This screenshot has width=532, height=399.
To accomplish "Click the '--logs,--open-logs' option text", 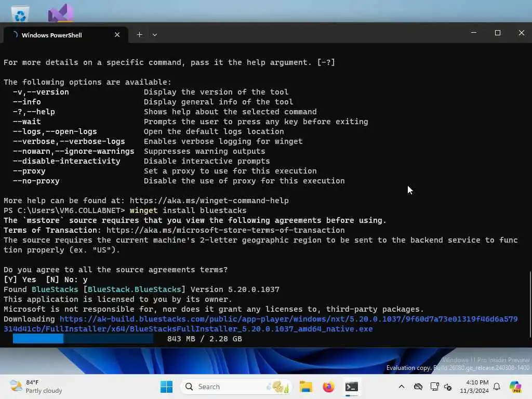I will coord(55,131).
